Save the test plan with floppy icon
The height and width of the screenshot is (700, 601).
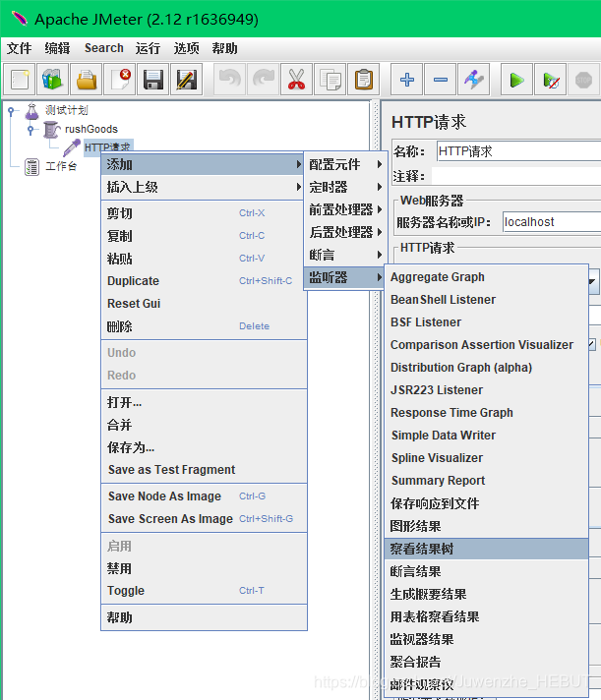(153, 80)
